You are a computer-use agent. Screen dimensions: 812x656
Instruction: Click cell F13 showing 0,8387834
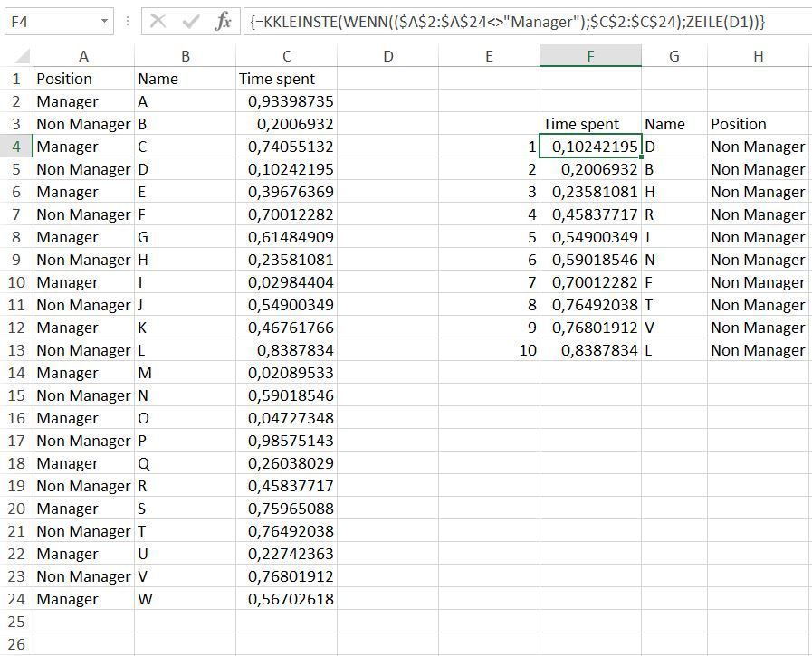(x=590, y=350)
